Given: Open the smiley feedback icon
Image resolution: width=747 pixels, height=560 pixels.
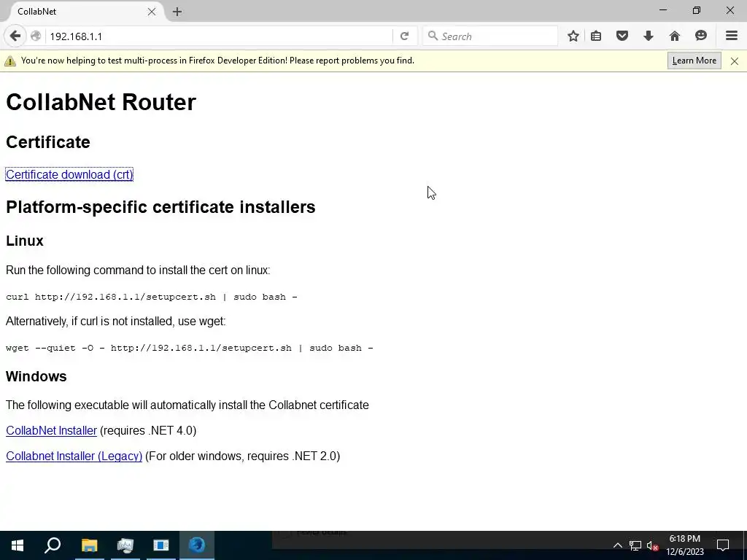Looking at the screenshot, I should (x=701, y=36).
